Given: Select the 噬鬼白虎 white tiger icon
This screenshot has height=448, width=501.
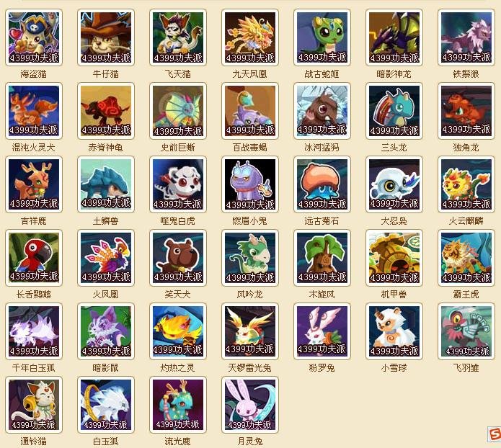Looking at the screenshot, I should (x=178, y=184).
